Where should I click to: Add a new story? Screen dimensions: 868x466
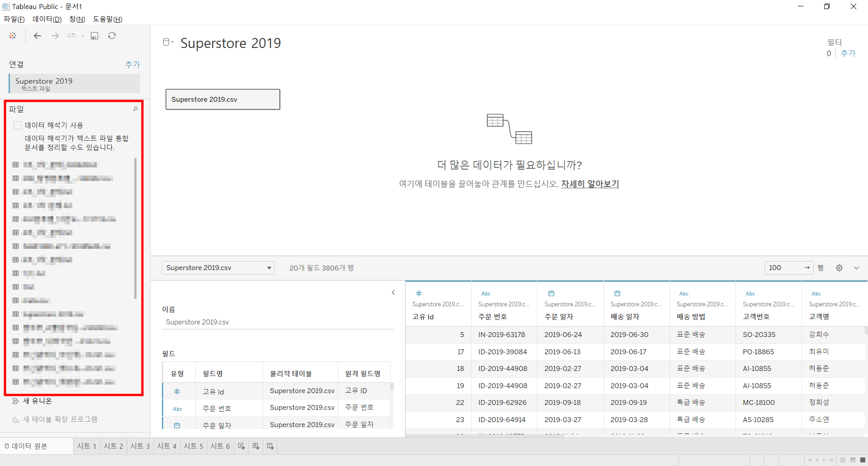[x=270, y=446]
